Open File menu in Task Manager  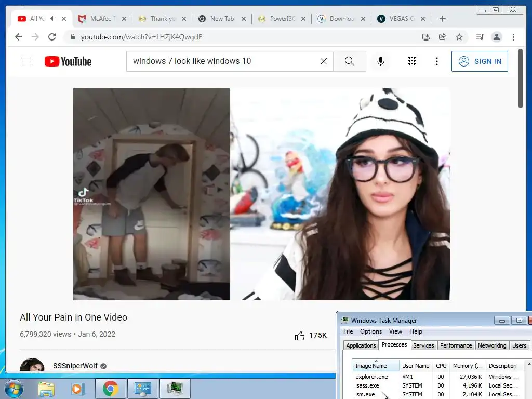click(x=348, y=331)
